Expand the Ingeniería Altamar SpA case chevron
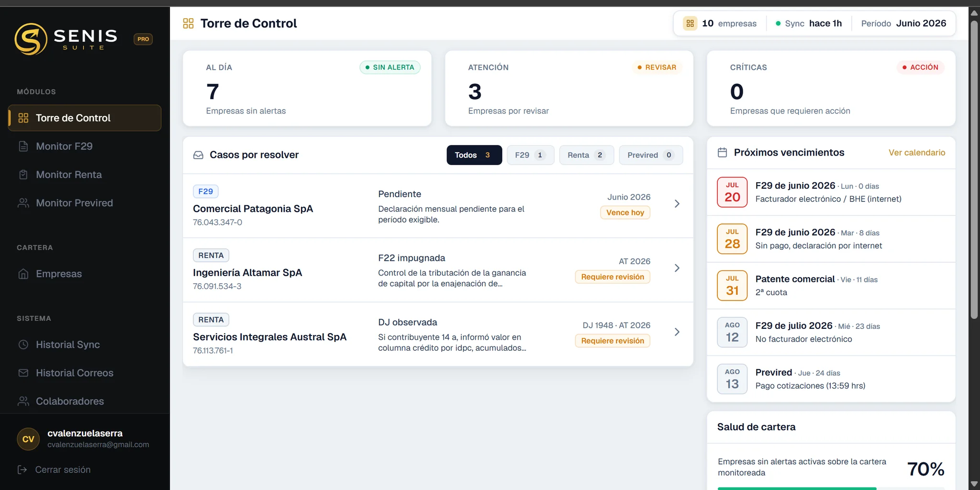Screen dimensions: 980x490 click(x=677, y=268)
